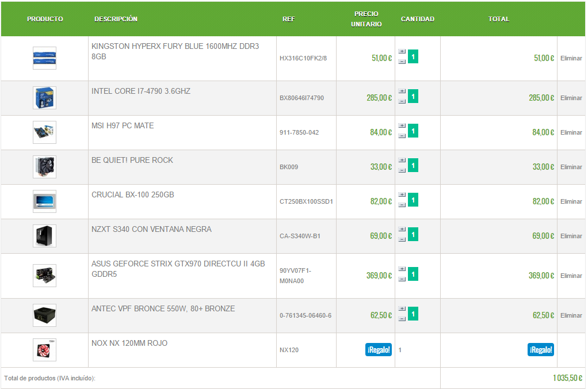Select the PRECIO UNITARIO column header
Screen dimensions: 588x389
(x=366, y=19)
